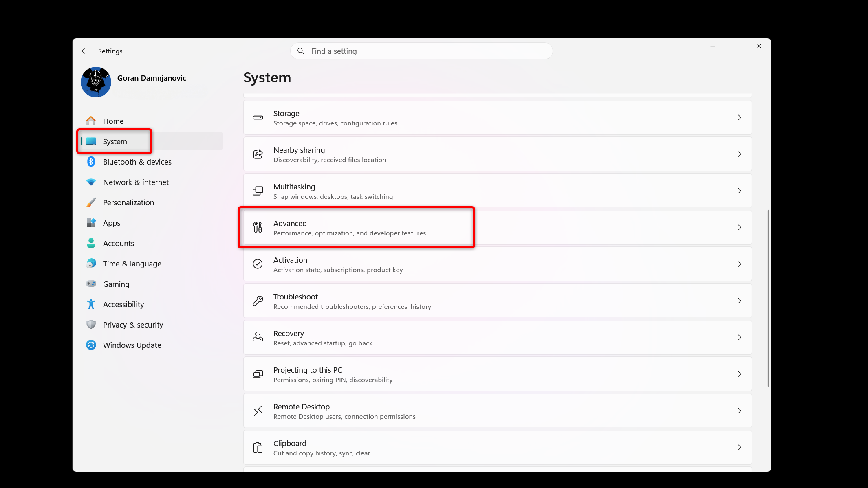Click the Home house icon
Screen dimensions: 868x488
point(91,121)
